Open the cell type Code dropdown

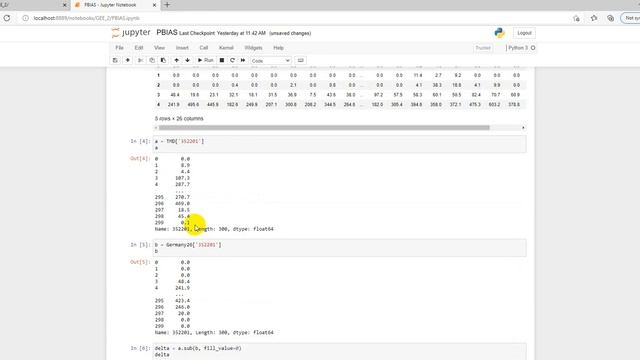click(x=270, y=61)
